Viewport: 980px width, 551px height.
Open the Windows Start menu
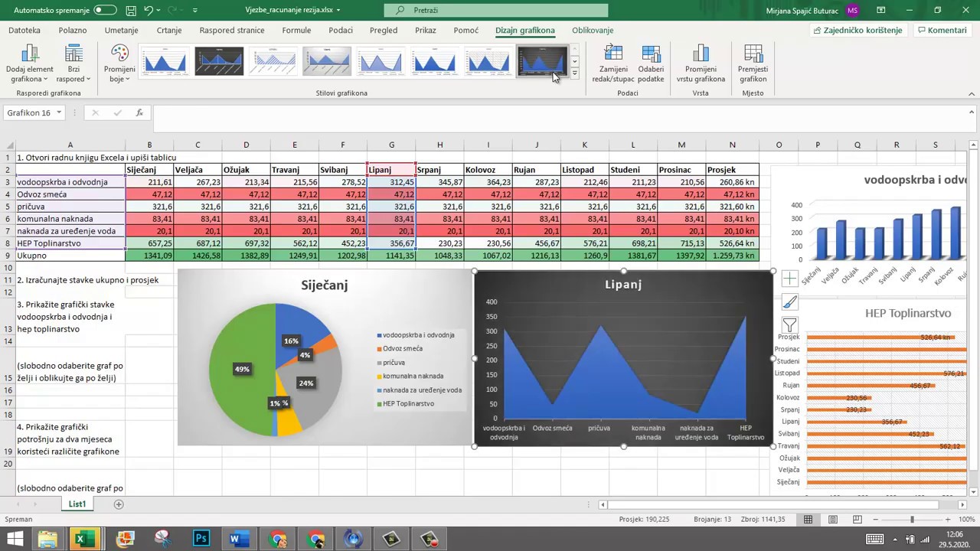[15, 539]
